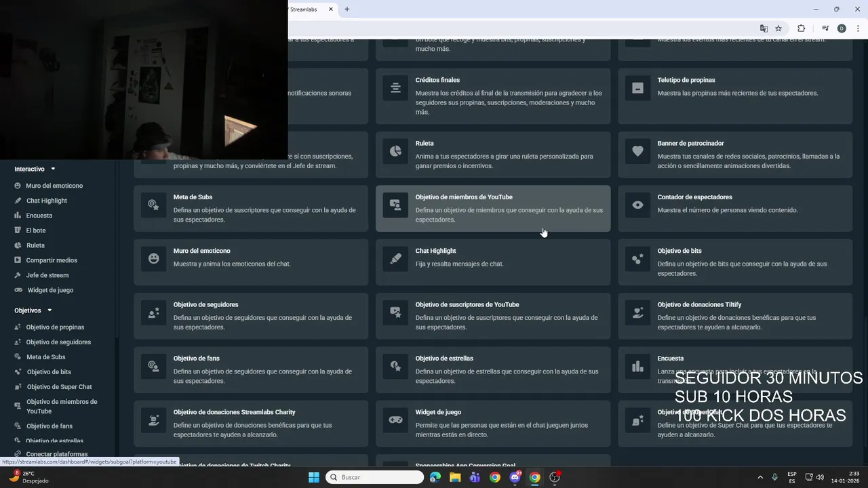Open the weather widget showing 26°C
The width and height of the screenshot is (868, 488).
28,477
